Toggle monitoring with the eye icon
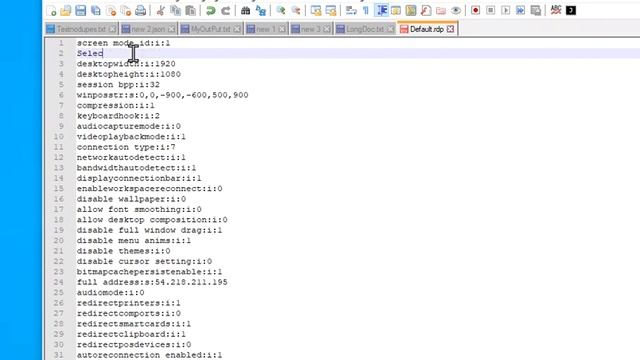This screenshot has height=360, width=640. click(x=456, y=11)
